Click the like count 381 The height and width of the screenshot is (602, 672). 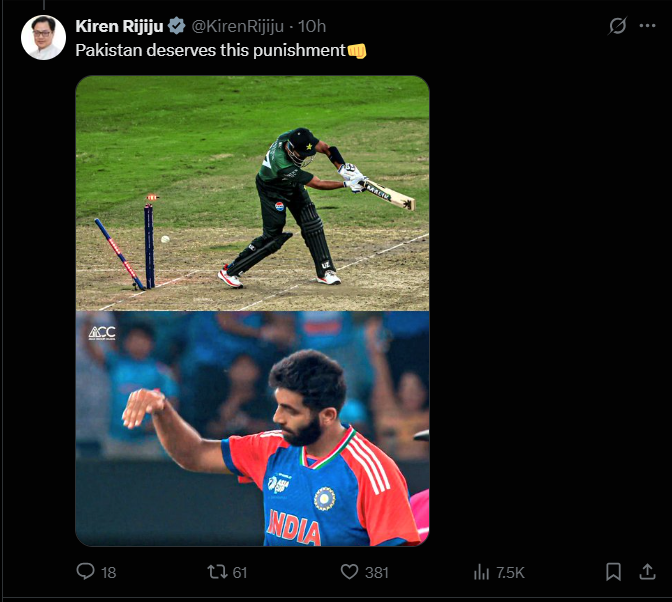[377, 573]
